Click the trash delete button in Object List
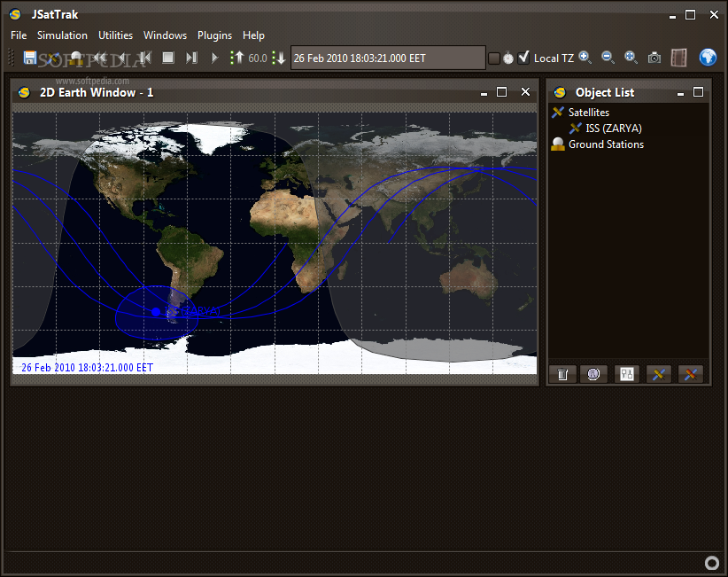Screen dimensions: 728x577 [x=562, y=374]
